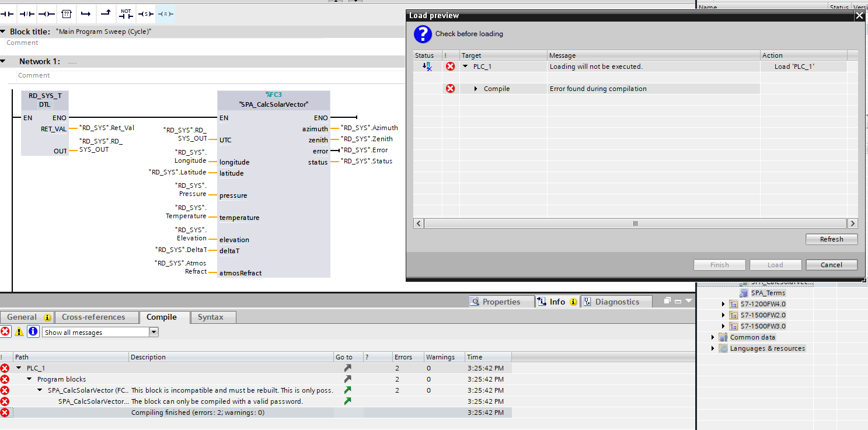This screenshot has width=868, height=430.
Task: Open the Show all messages dropdown
Action: click(x=154, y=332)
